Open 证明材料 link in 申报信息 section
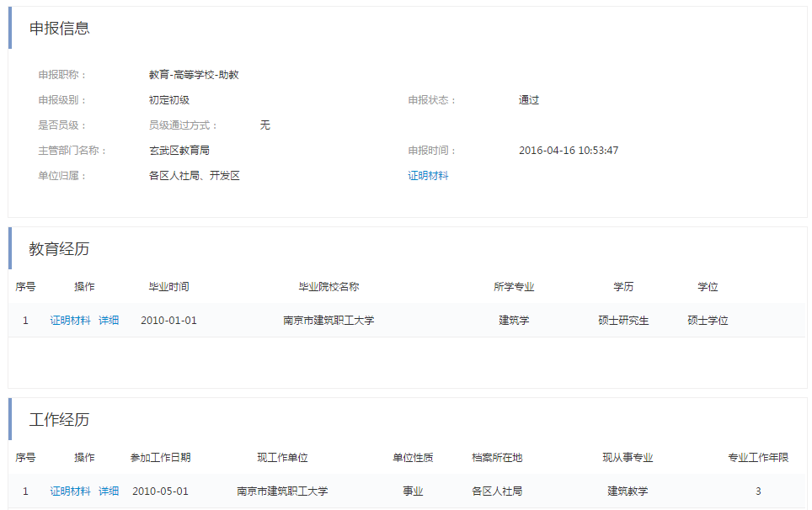This screenshot has width=812, height=510. [428, 176]
